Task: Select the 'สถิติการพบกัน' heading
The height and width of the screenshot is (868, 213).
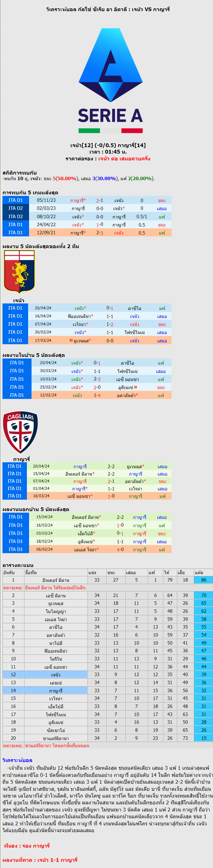Action: click(x=19, y=173)
